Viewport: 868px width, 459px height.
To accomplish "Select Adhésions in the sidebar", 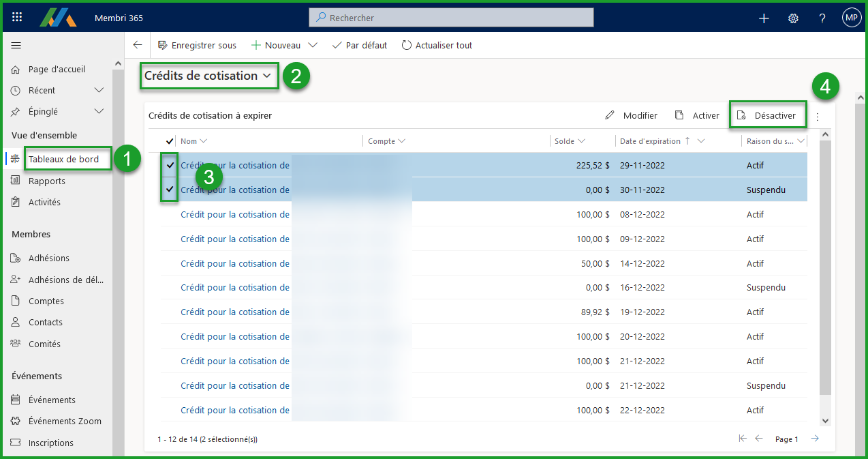I will (x=49, y=258).
